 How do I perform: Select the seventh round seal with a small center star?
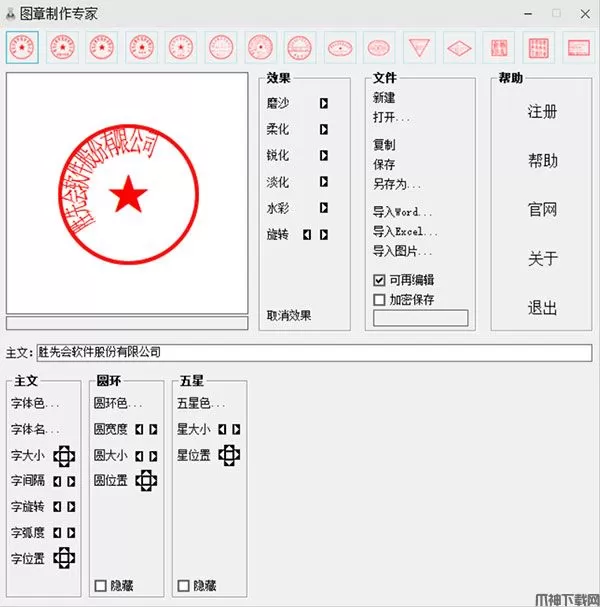coord(261,48)
